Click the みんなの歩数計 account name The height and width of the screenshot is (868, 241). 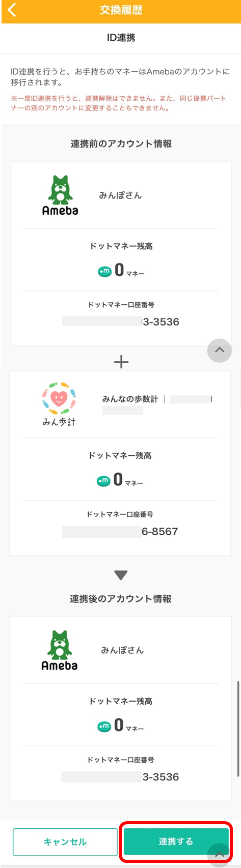tap(130, 399)
